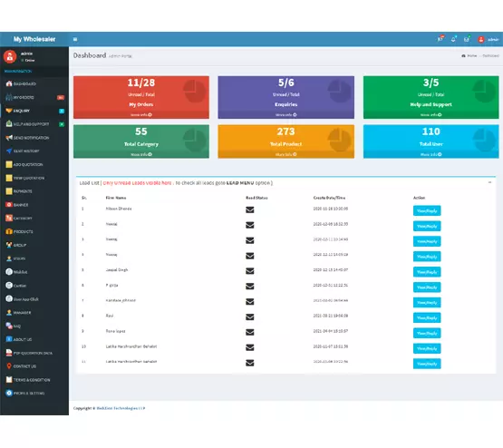Open Add Quotation in the sidebar
The height and width of the screenshot is (448, 503).
pyautogui.click(x=34, y=164)
